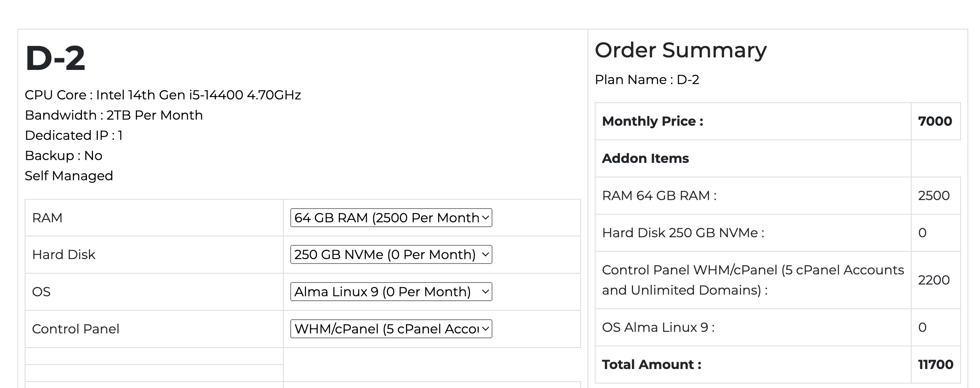Click the Bandwidth 2TB Per Month text
The image size is (980, 388).
pyautogui.click(x=114, y=115)
